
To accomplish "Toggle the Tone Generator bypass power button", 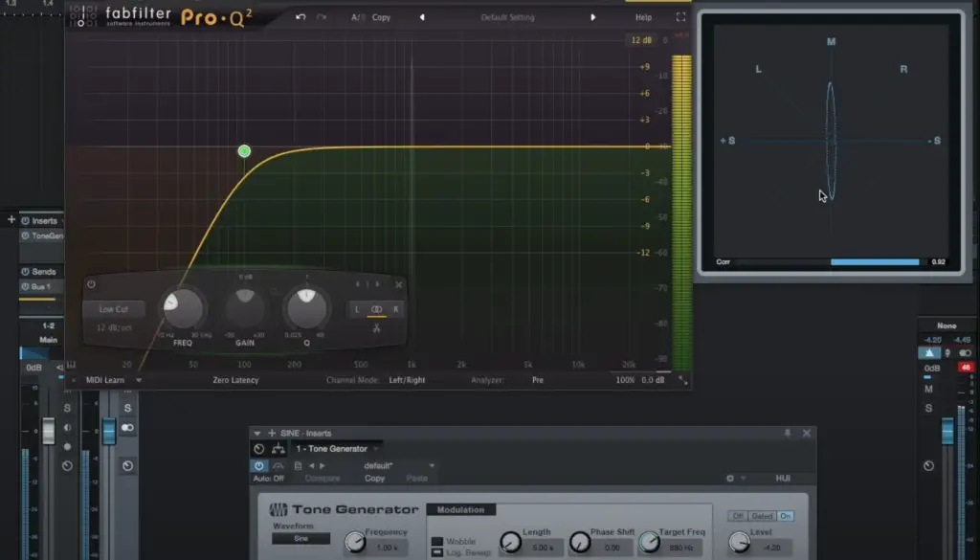I will tap(258, 465).
